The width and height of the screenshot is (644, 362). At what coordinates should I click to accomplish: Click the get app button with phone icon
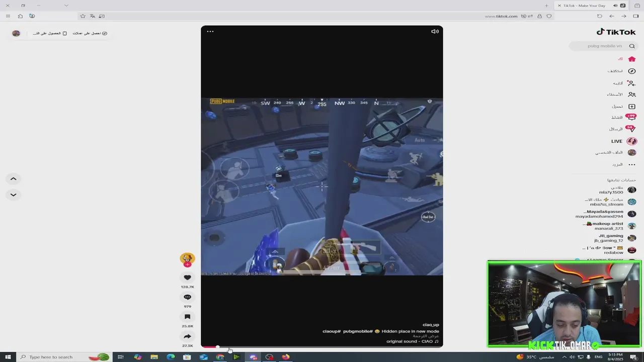(x=50, y=33)
